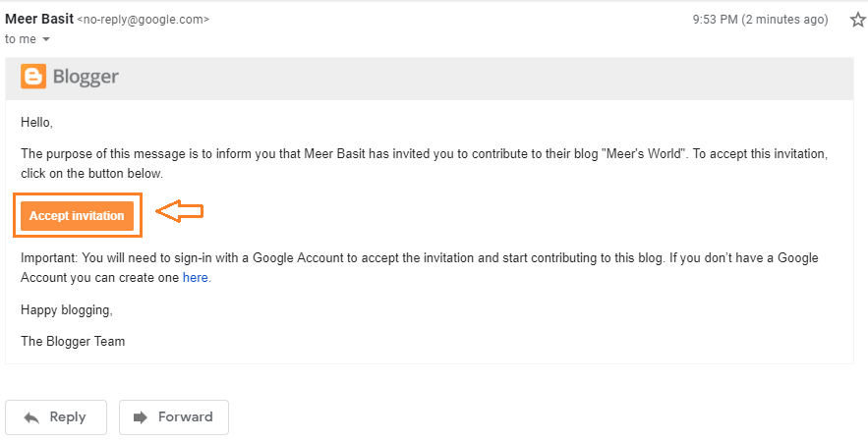The height and width of the screenshot is (441, 868).
Task: Click the orange outlined arrow pointing left
Action: click(x=180, y=211)
